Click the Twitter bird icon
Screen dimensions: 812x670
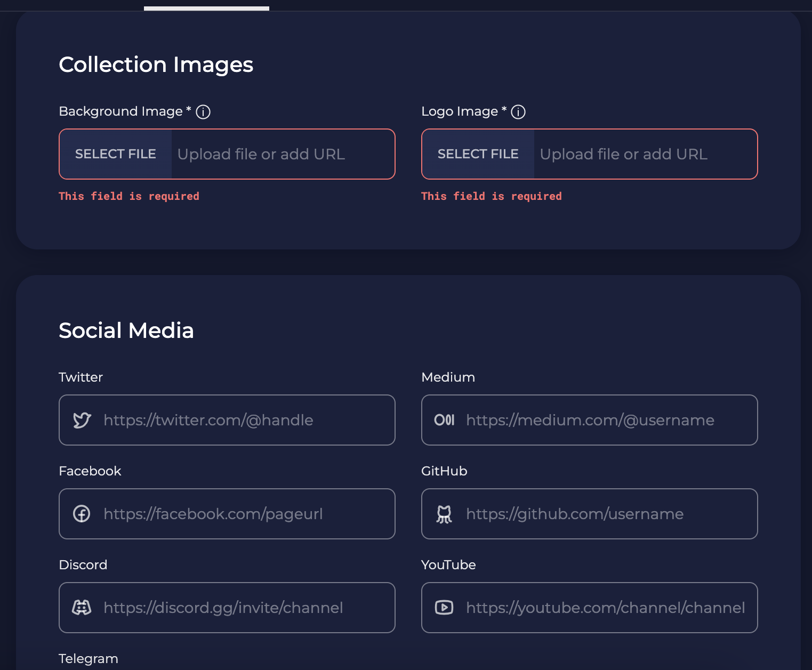[x=82, y=420]
